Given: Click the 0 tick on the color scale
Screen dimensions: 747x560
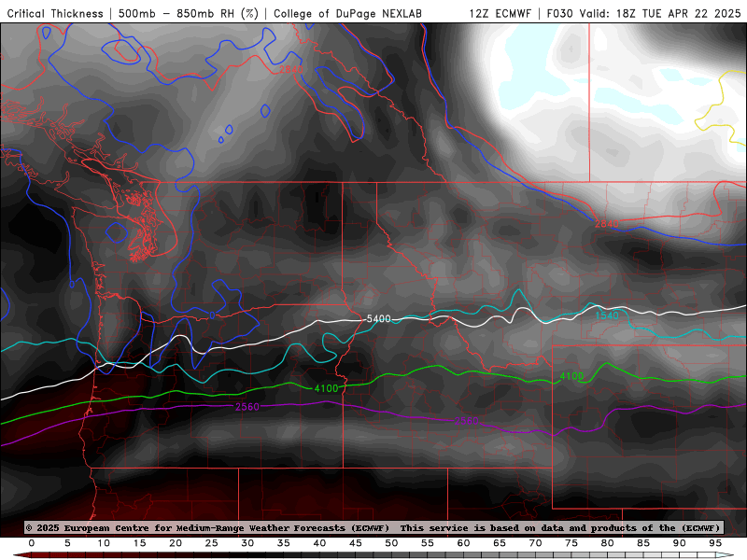Looking at the screenshot, I should [x=32, y=543].
